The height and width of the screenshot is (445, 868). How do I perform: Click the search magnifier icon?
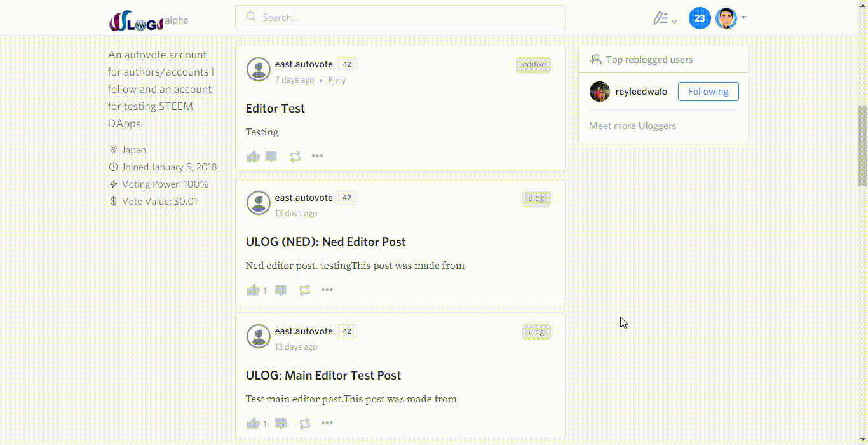[x=252, y=17]
